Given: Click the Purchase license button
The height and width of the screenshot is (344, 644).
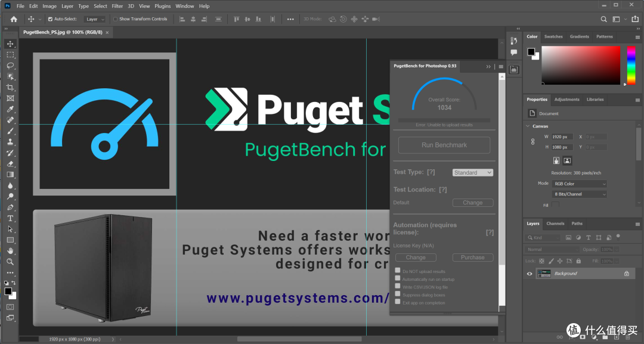Looking at the screenshot, I should point(473,258).
